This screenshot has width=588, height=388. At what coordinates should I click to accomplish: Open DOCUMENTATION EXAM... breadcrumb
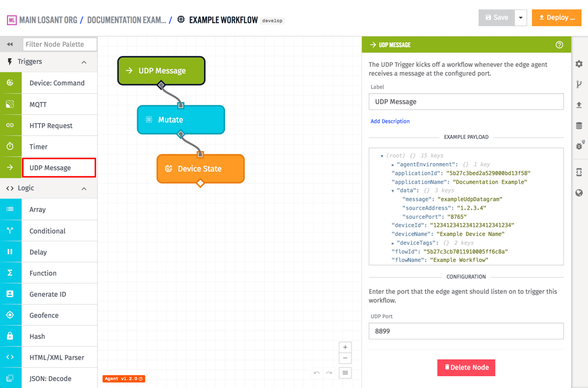tap(126, 20)
